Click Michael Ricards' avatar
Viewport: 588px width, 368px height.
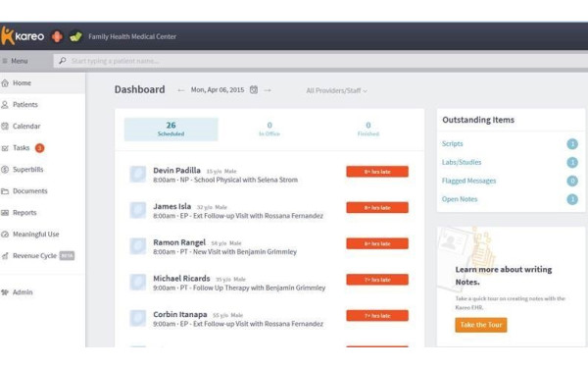137,283
